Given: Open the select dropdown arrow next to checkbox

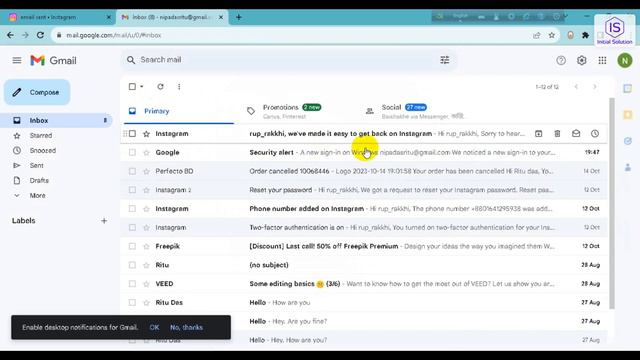Looking at the screenshot, I should coord(142,87).
